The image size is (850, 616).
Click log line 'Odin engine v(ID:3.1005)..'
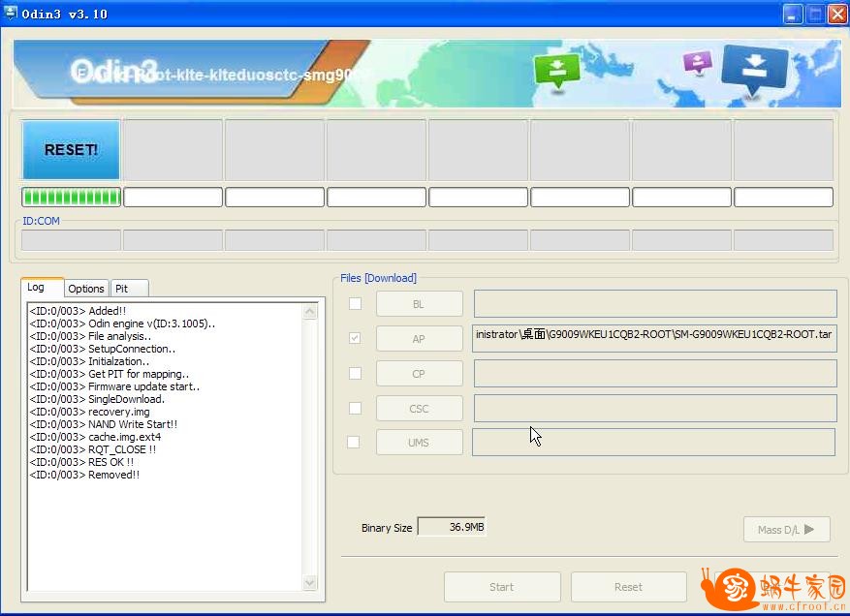tap(122, 323)
